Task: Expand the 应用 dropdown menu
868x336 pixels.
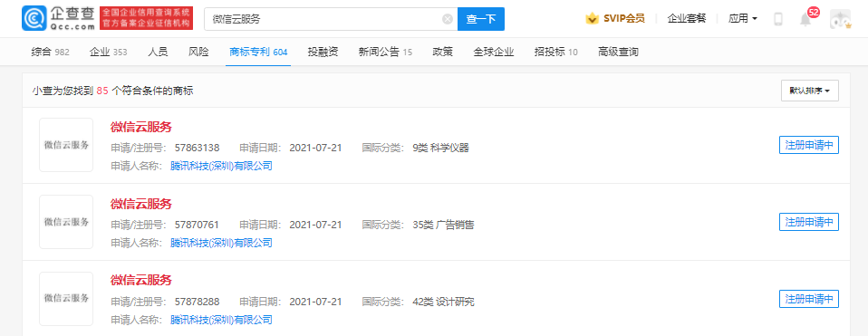Action: [743, 19]
